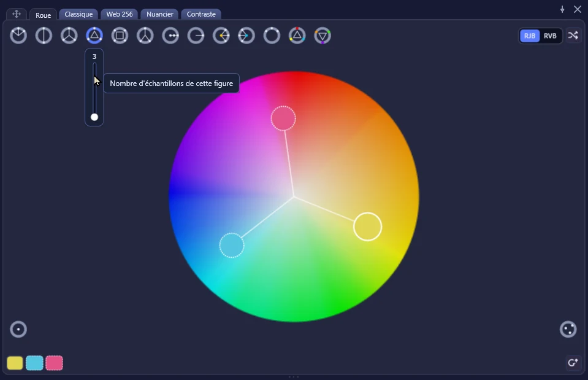The width and height of the screenshot is (588, 380).
Task: Switch to the Nuancier tab
Action: click(160, 14)
